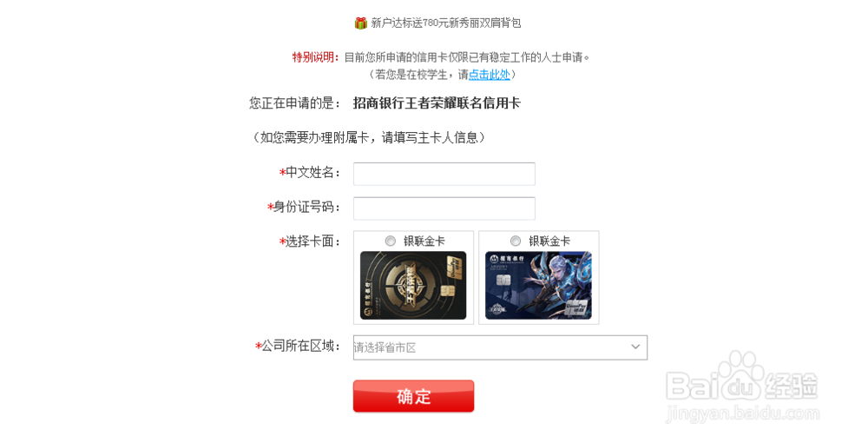The width and height of the screenshot is (868, 443).
Task: Click the 身份证号码 input field
Action: [444, 208]
